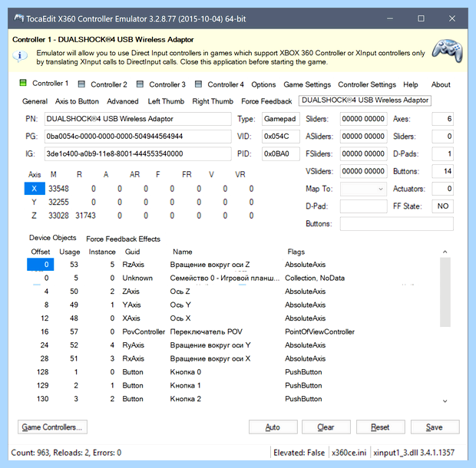Image resolution: width=476 pixels, height=468 pixels.
Task: Click the Offset column header
Action: coord(41,252)
